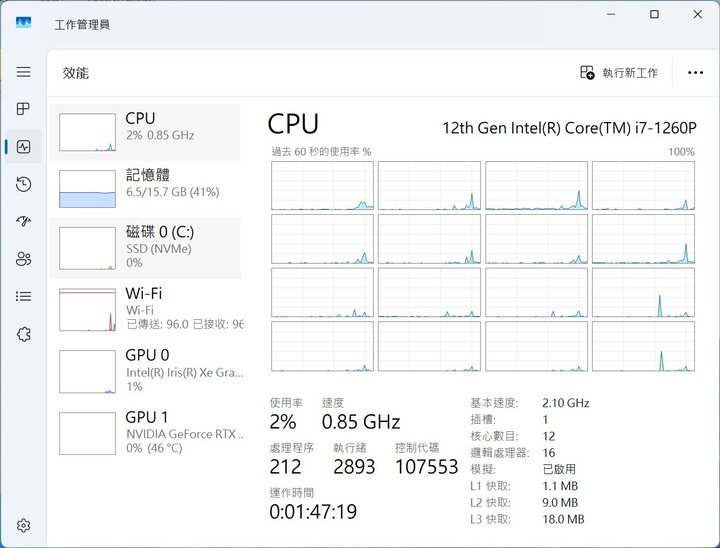720x548 pixels.
Task: Open the Settings gear icon
Action: [x=23, y=525]
